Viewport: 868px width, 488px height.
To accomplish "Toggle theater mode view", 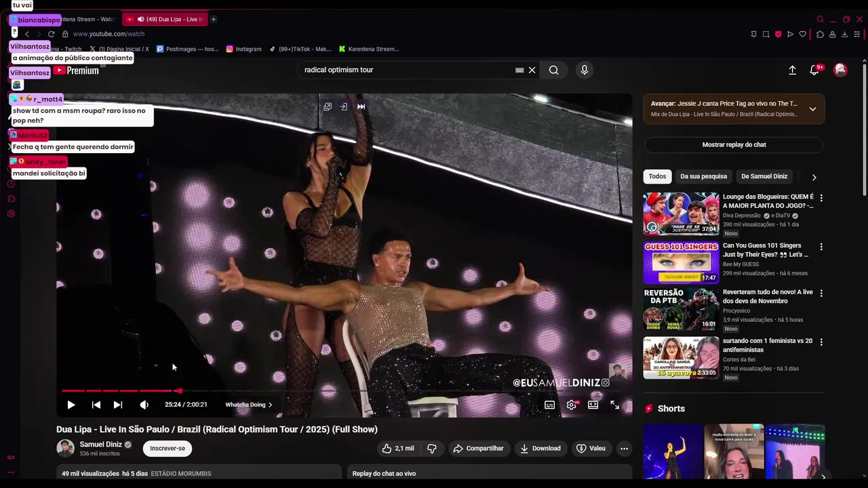I will point(593,405).
